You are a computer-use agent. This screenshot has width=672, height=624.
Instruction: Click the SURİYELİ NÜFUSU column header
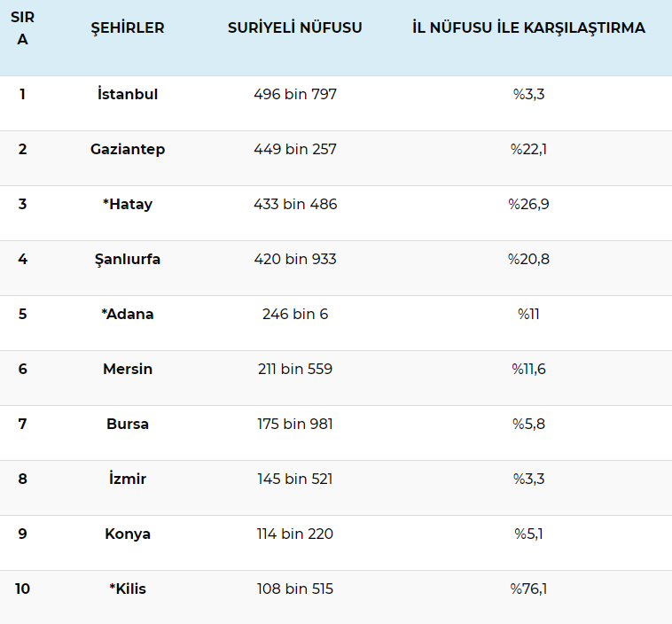pyautogui.click(x=295, y=27)
